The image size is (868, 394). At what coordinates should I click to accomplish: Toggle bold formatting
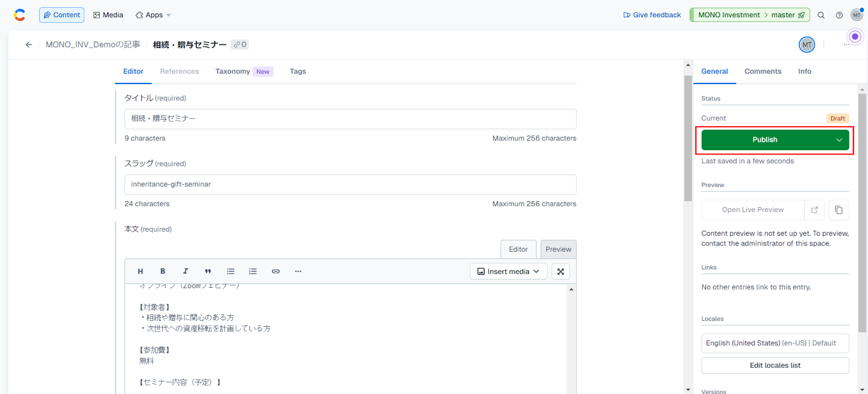[163, 272]
